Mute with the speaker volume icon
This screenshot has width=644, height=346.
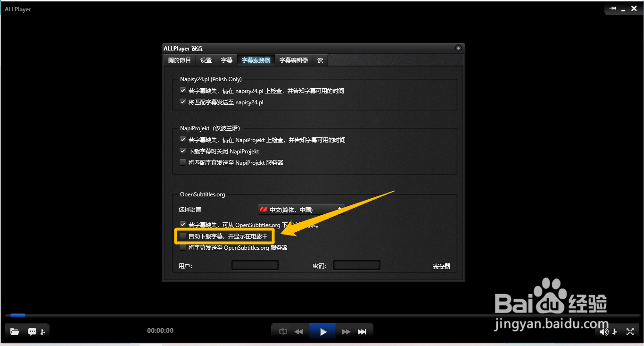(604, 332)
